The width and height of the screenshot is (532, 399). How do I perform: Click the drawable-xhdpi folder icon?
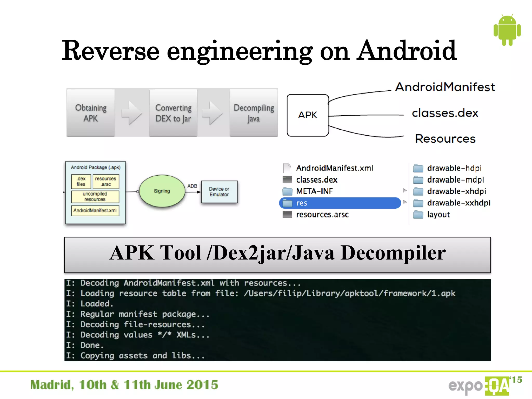pyautogui.click(x=418, y=191)
